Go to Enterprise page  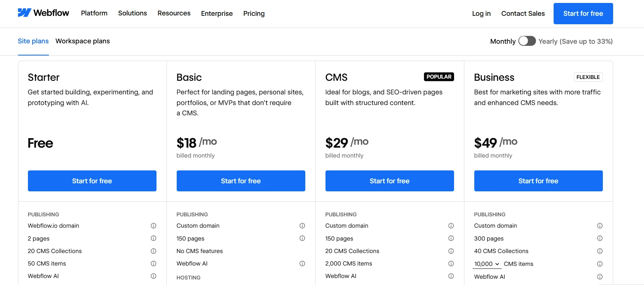coord(217,14)
